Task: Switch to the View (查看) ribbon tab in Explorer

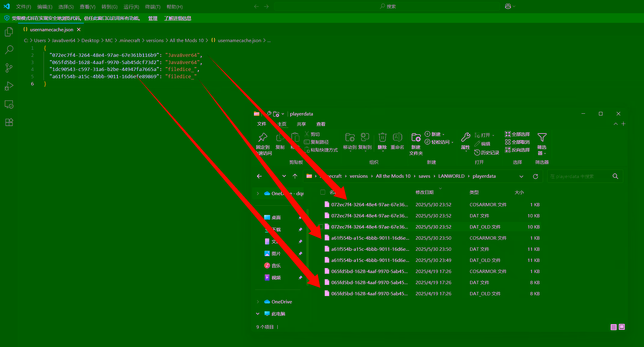Action: coord(321,124)
